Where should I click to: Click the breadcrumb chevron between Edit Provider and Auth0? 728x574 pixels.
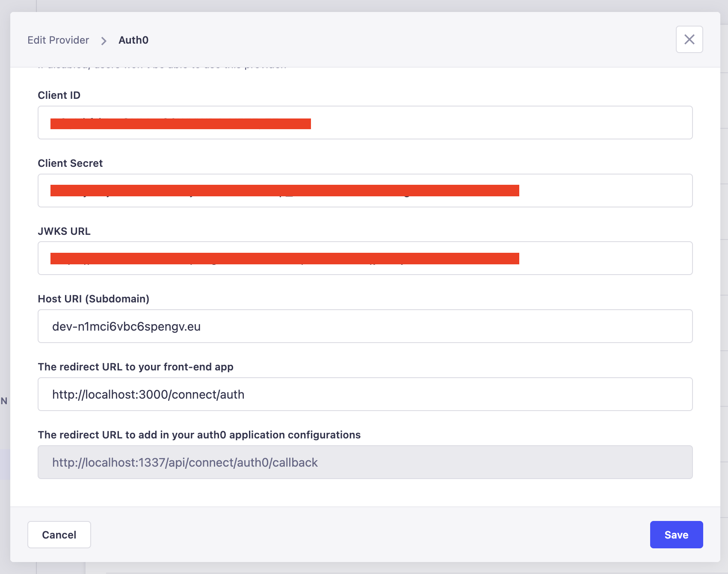pos(104,41)
